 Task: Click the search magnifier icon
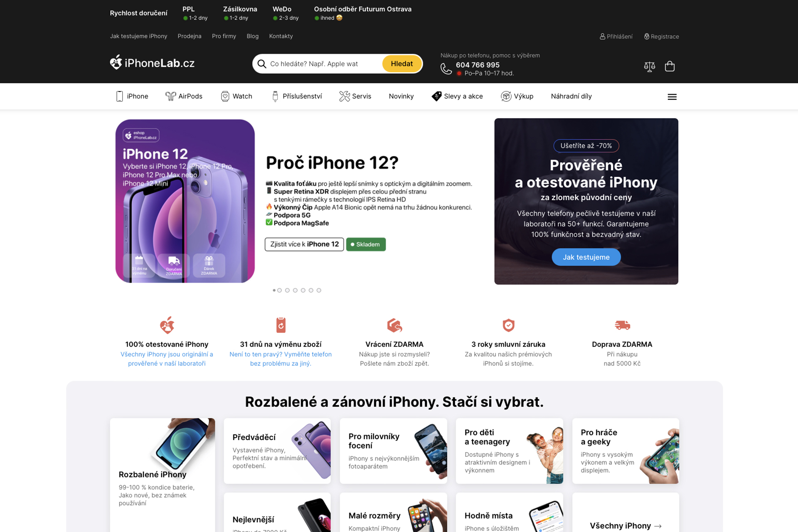point(262,64)
